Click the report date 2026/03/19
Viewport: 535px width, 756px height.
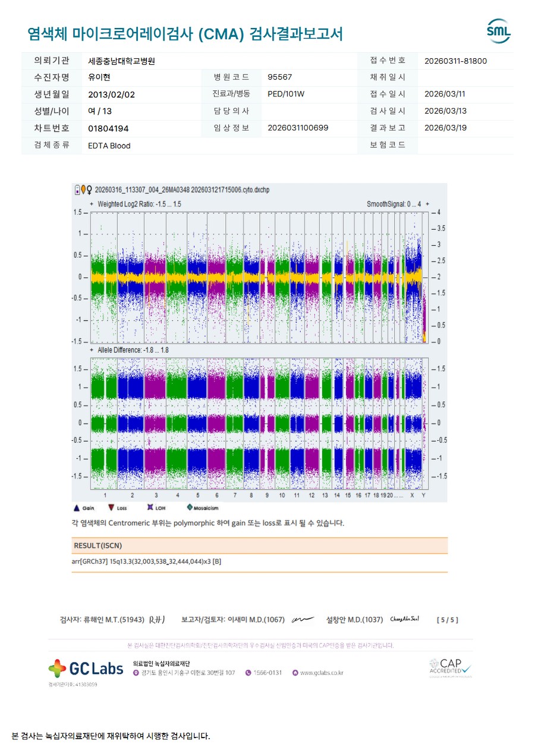[x=445, y=128]
